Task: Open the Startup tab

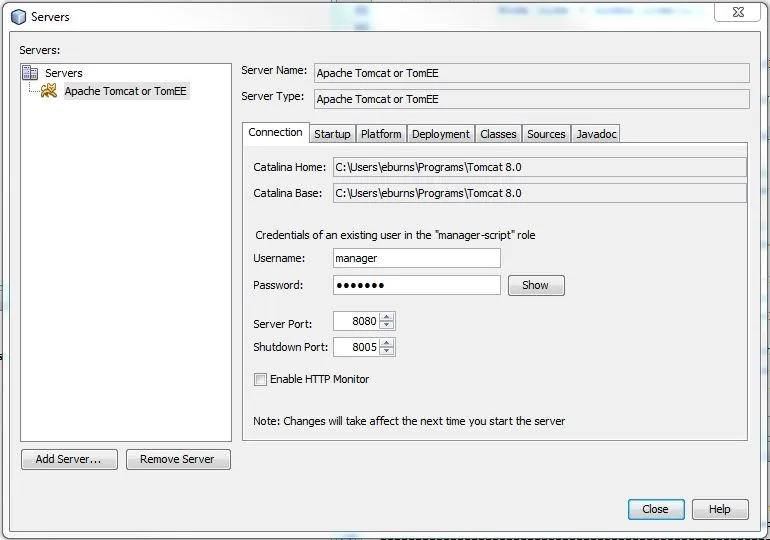Action: [332, 134]
